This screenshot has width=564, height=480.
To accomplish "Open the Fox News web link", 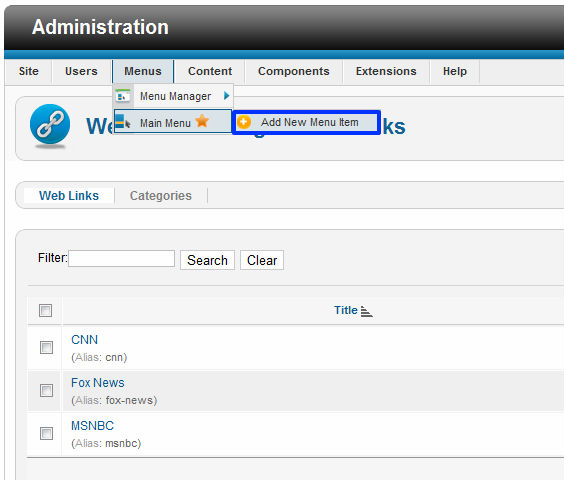I will click(x=98, y=383).
